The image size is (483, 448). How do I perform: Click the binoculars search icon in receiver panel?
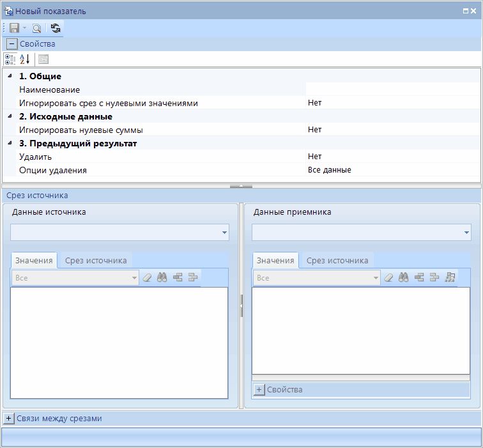tap(404, 278)
